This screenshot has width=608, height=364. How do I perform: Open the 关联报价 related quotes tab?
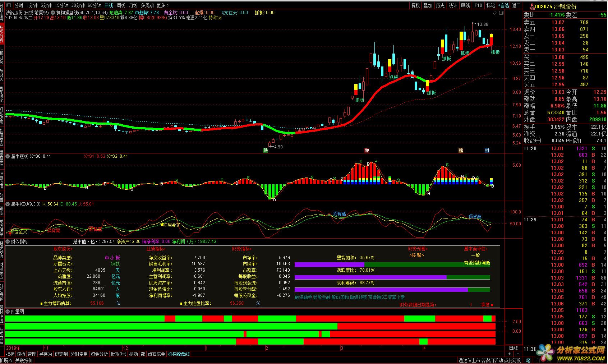click(x=24, y=360)
